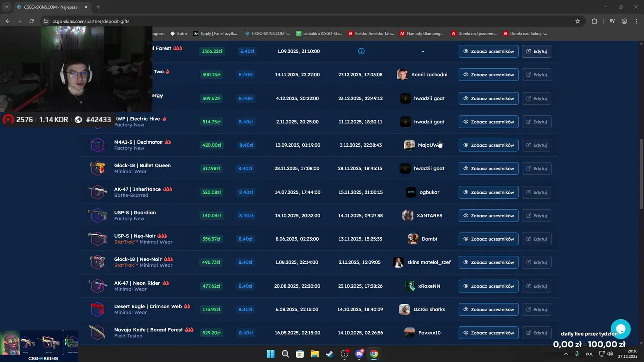Click Zobacz uczestników for the AK-47 Inheritance row

coord(489,192)
